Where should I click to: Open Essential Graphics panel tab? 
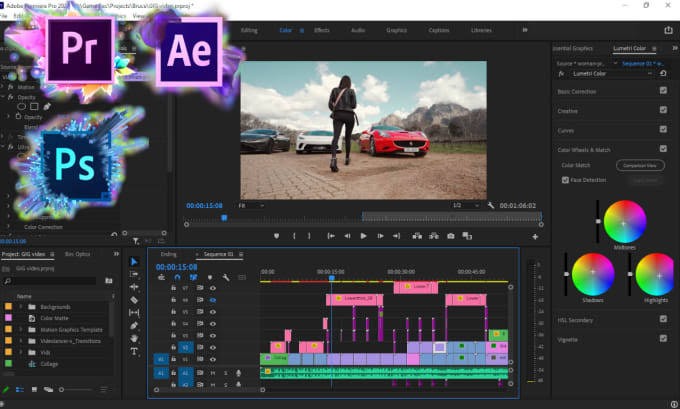(573, 48)
